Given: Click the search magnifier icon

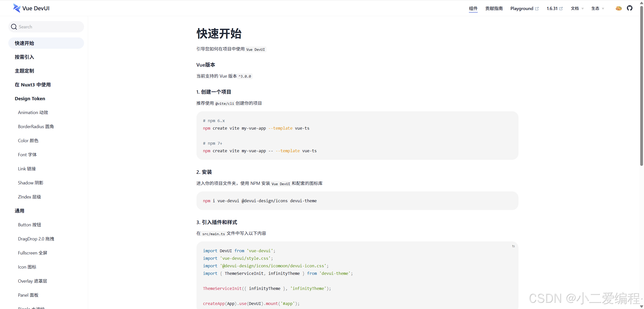Looking at the screenshot, I should pos(14,27).
